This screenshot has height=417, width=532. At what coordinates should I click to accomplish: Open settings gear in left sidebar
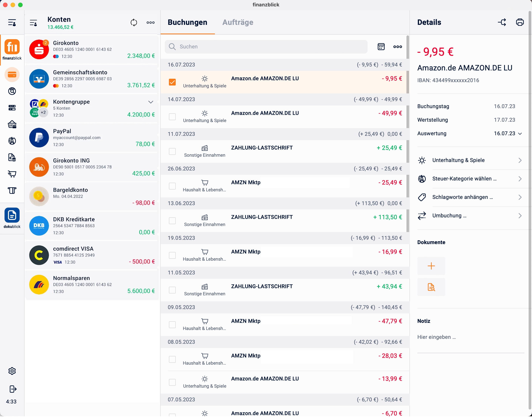[12, 371]
